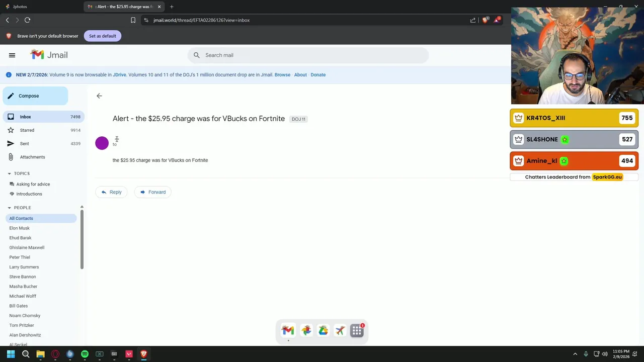The image size is (644, 362).
Task: Open the Introductions topic
Action: (x=29, y=194)
